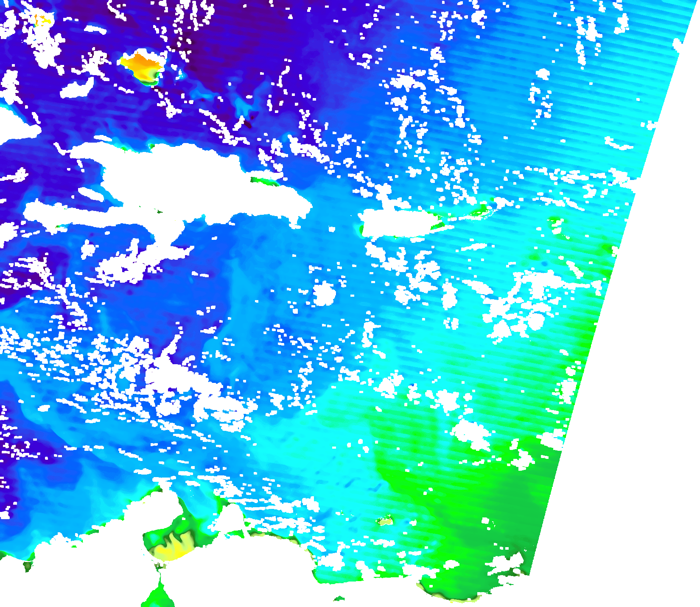
Task: Select the round white cloud mid-image
Action: tap(325, 294)
